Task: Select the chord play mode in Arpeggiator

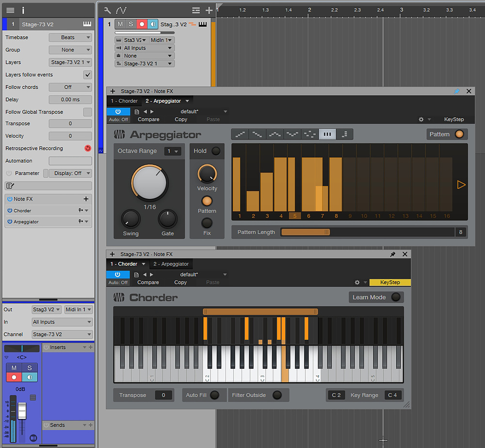Action: 327,134
